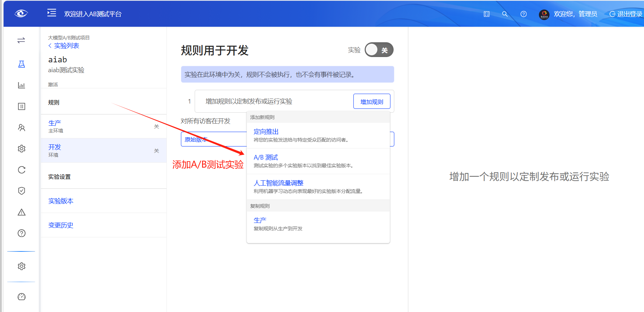
Task: Open the bar chart reports icon
Action: pyautogui.click(x=22, y=85)
